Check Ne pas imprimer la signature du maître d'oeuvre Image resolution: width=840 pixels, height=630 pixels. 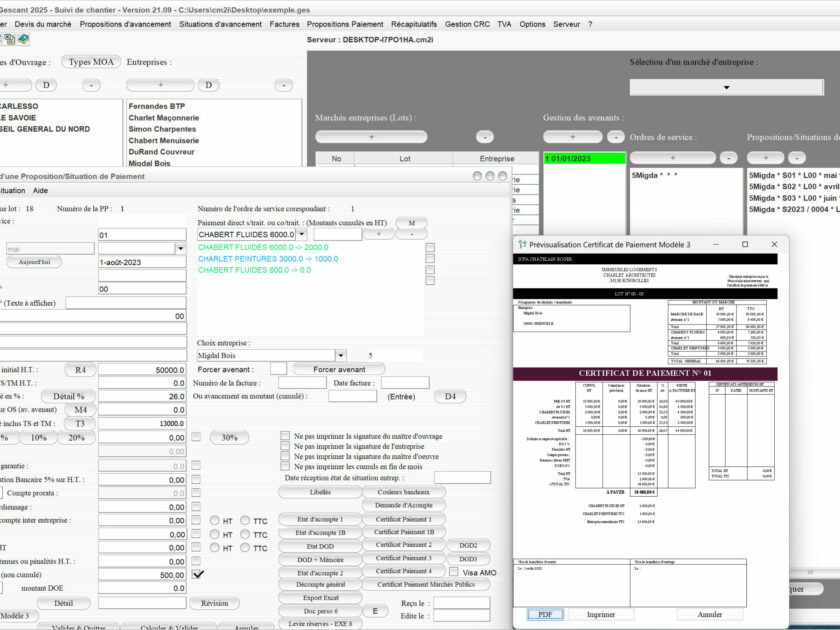tap(285, 456)
